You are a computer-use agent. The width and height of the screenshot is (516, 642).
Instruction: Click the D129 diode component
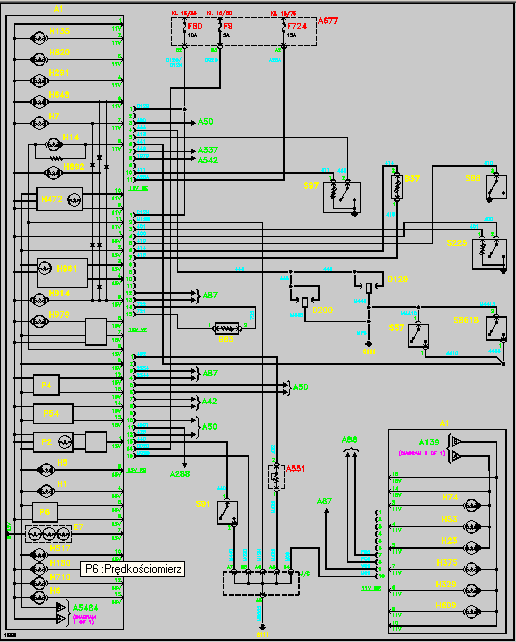click(x=369, y=287)
